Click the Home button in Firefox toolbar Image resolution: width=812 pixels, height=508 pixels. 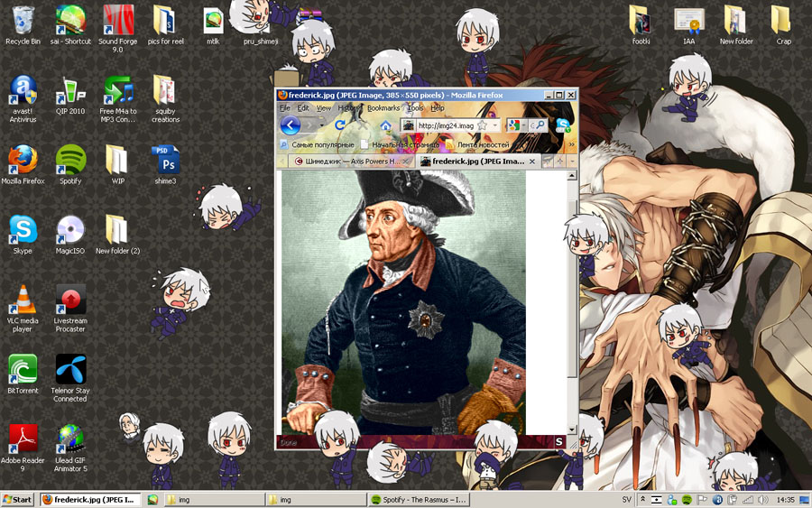click(385, 125)
